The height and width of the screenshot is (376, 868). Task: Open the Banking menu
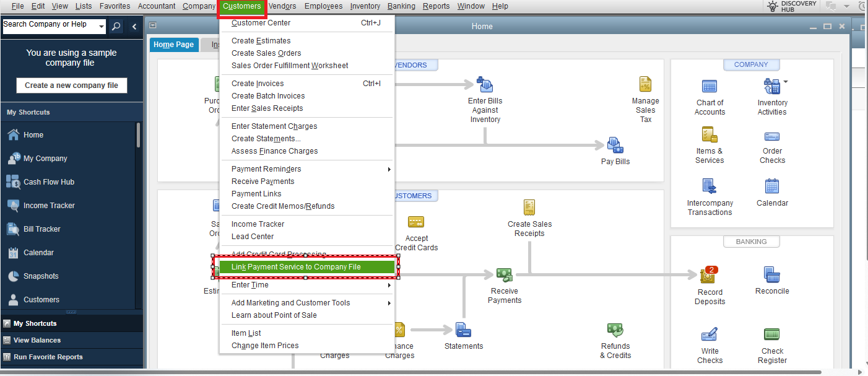click(x=401, y=6)
